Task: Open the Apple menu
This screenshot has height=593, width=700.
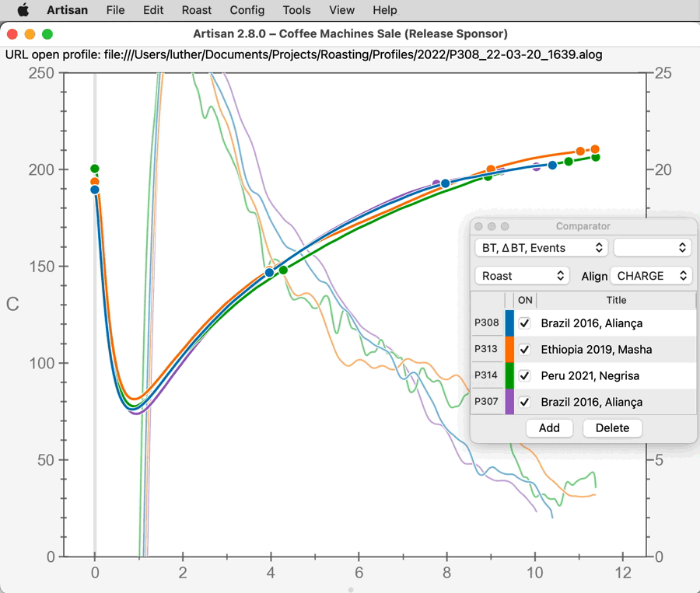Action: tap(23, 10)
